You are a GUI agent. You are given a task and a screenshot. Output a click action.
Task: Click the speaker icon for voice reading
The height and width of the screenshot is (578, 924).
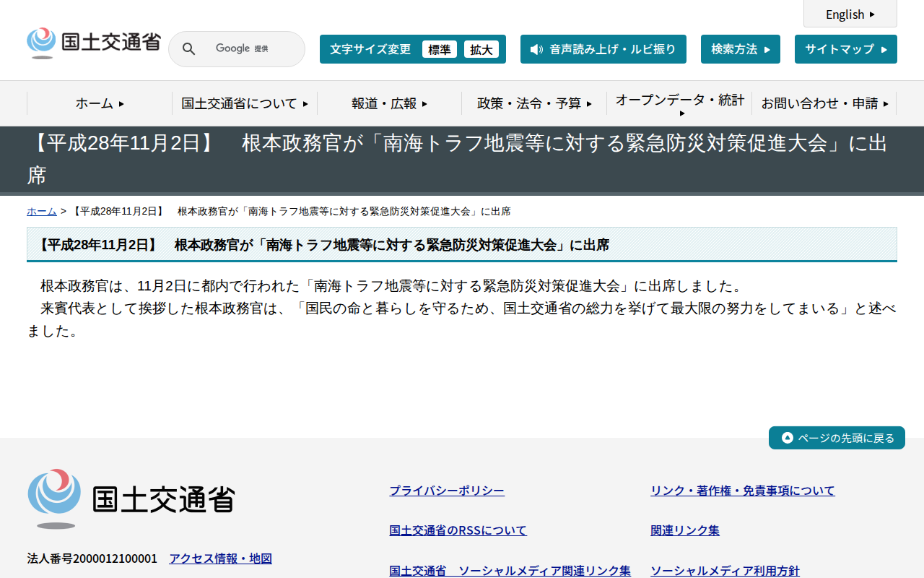(536, 49)
